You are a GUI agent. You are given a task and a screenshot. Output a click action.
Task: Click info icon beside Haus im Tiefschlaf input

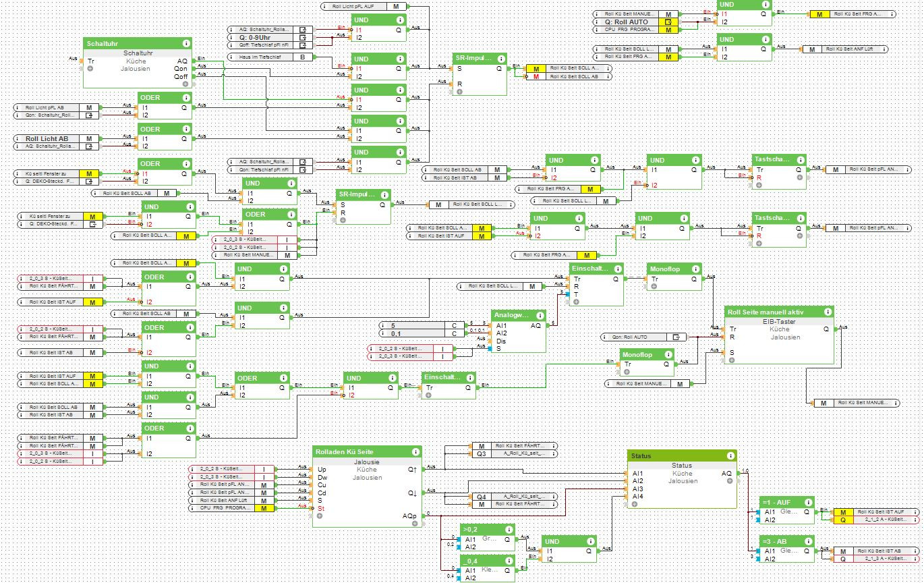(x=233, y=57)
